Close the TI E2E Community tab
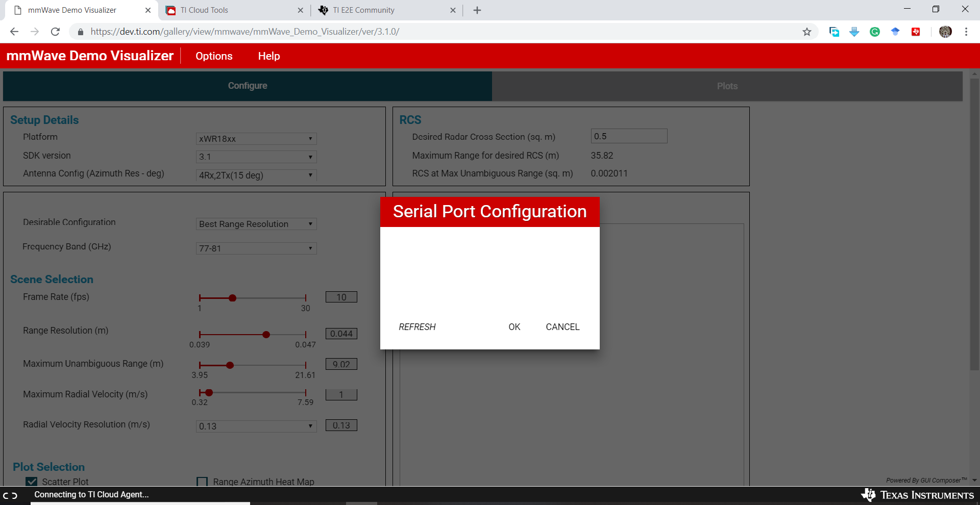 pyautogui.click(x=453, y=10)
